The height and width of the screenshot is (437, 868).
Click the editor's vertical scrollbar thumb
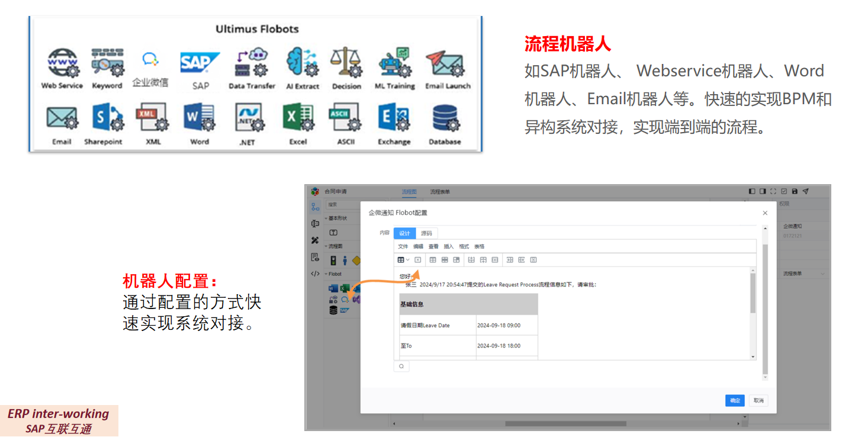[x=753, y=293]
